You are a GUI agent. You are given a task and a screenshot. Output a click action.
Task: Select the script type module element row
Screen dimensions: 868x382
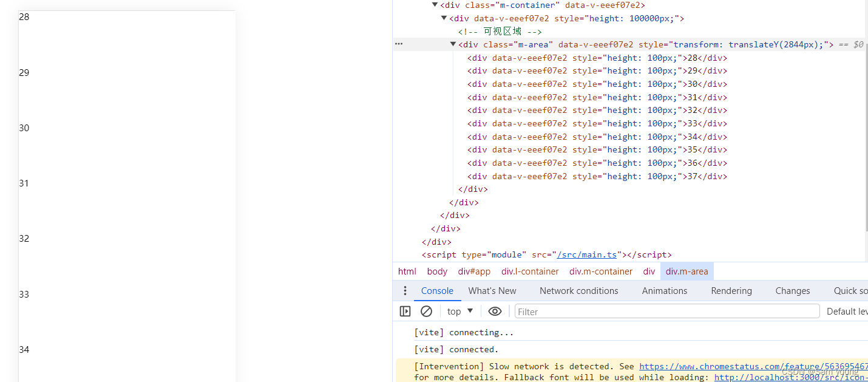(x=547, y=255)
